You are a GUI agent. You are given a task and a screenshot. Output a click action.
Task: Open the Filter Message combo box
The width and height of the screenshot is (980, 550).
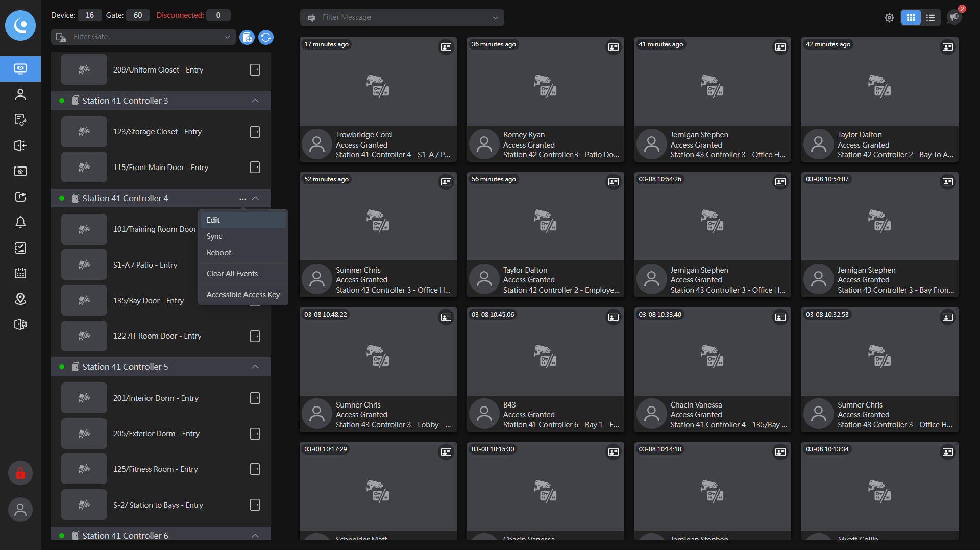click(402, 17)
